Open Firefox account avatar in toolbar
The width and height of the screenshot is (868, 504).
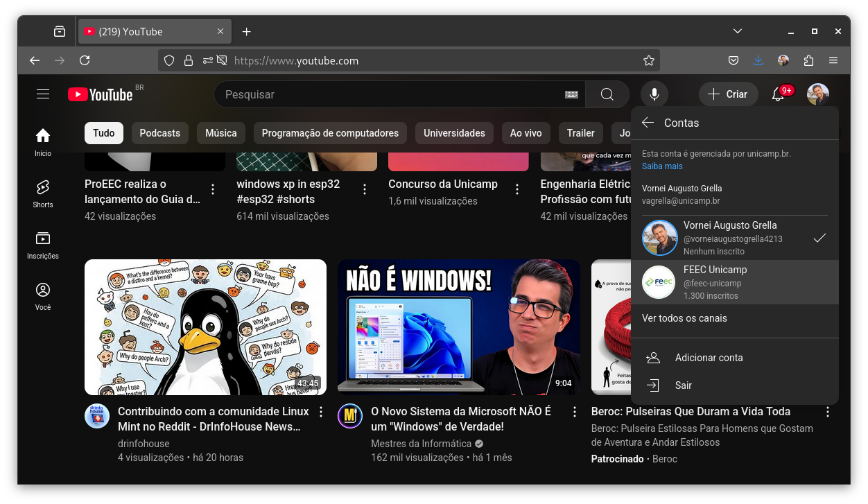pyautogui.click(x=783, y=60)
